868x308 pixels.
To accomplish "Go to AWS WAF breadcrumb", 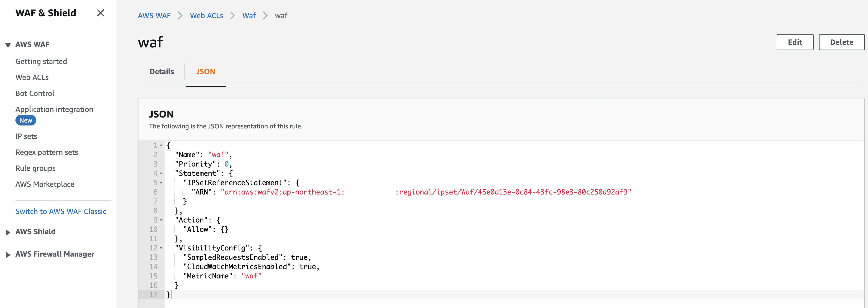I will [x=154, y=15].
